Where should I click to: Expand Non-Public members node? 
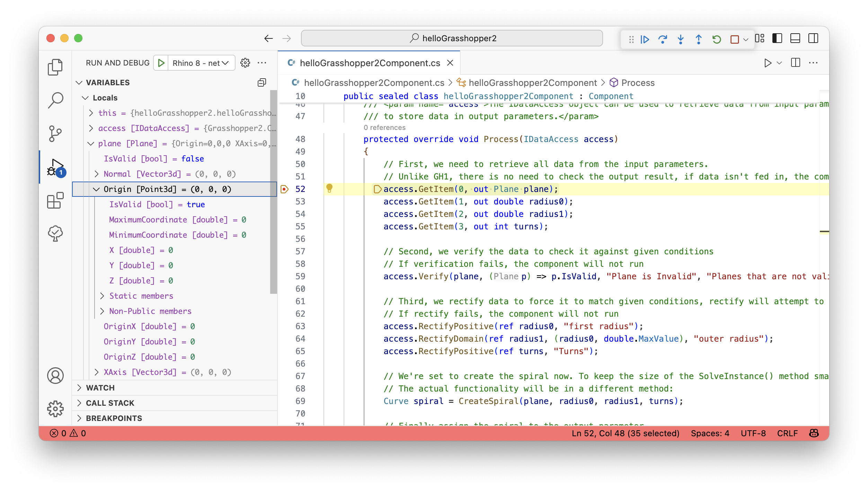(x=102, y=311)
